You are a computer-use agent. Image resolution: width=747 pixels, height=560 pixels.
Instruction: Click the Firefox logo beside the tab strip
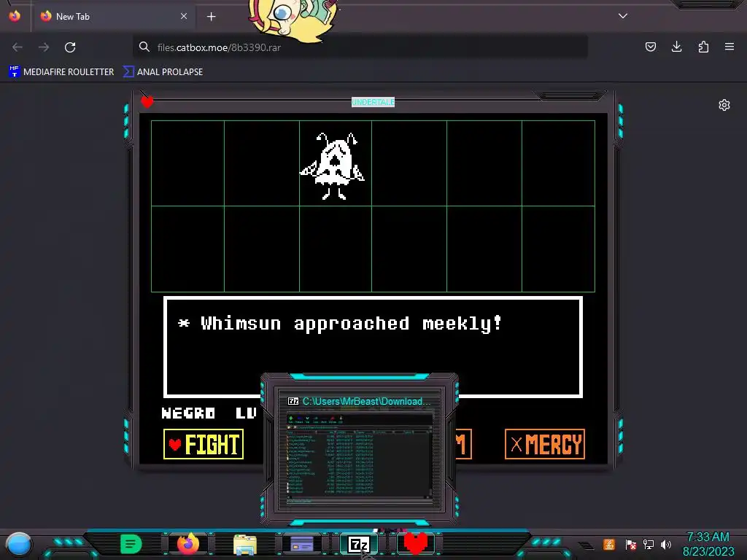(15, 16)
